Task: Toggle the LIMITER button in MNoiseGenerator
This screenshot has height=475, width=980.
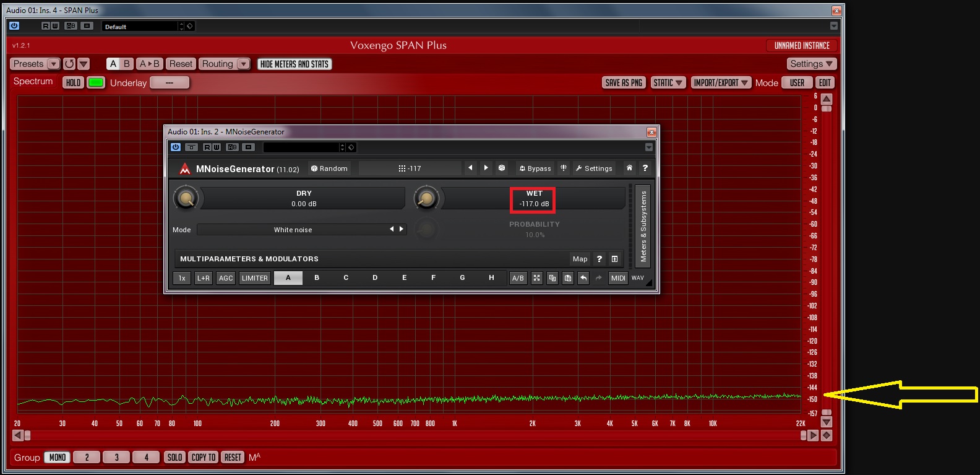Action: 255,278
